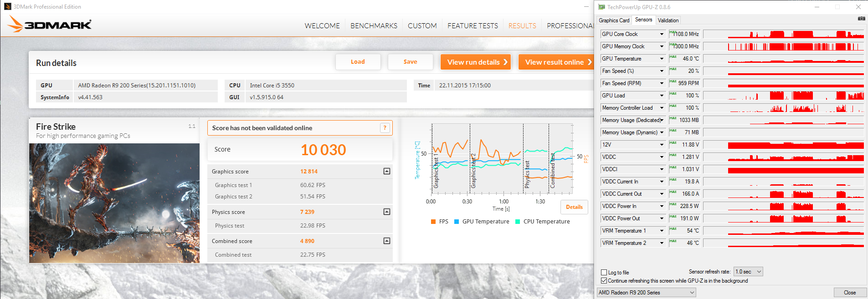Click the MAX indicator for VDDC Power In
The width and height of the screenshot is (868, 299).
(673, 204)
